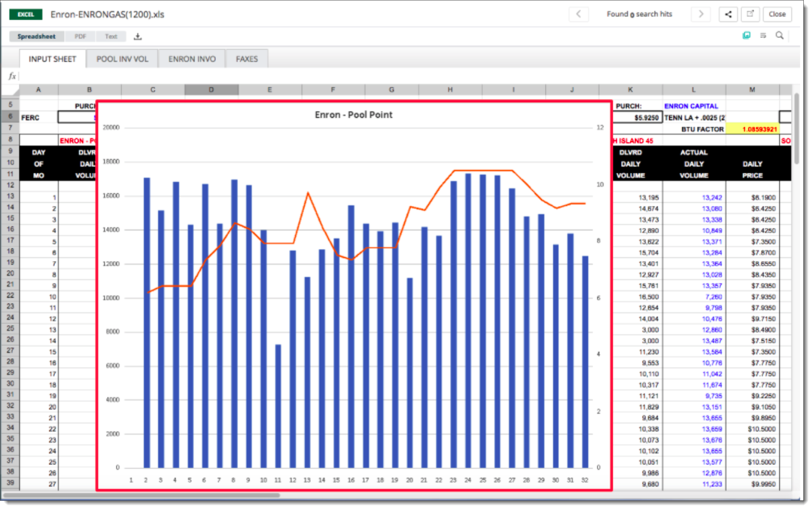The width and height of the screenshot is (812, 509).
Task: Select the 13,242 actual volume cell
Action: coord(694,197)
